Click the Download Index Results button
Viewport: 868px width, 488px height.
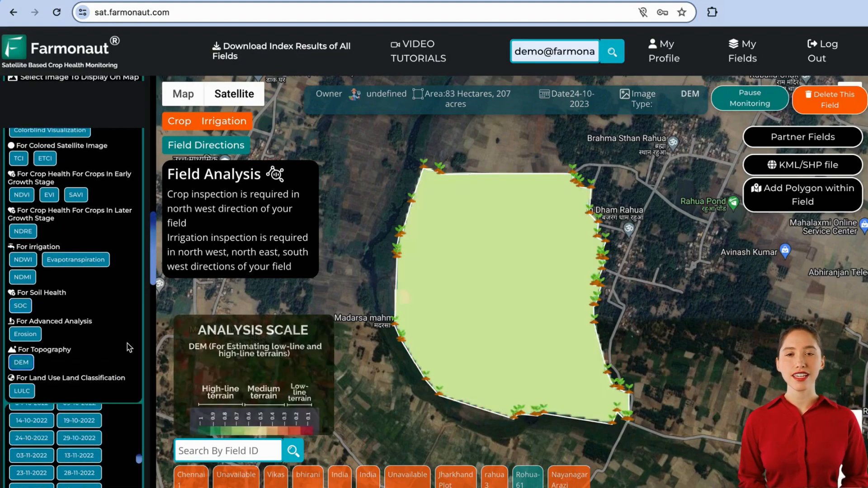point(281,51)
